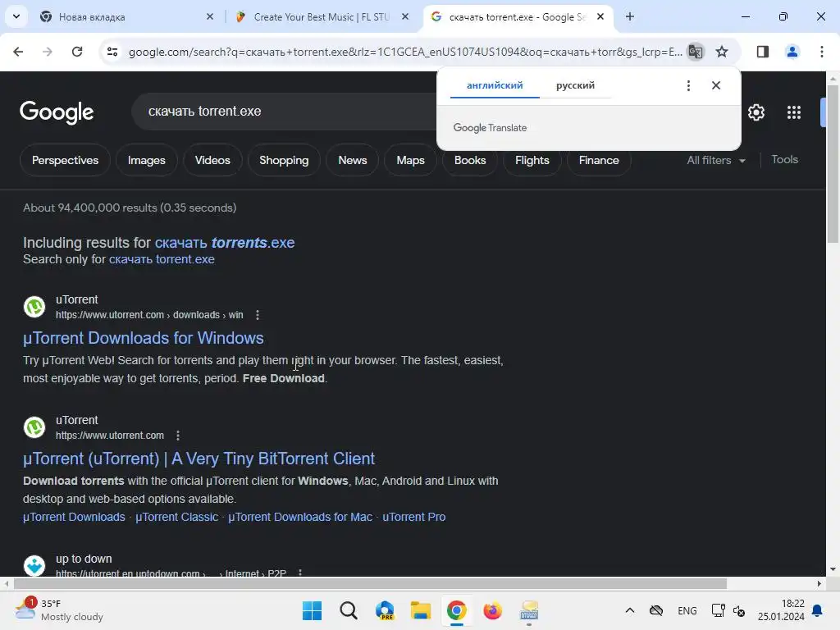Screen dimensions: 840x630
Task: Open taskbar Search
Action: [x=348, y=610]
